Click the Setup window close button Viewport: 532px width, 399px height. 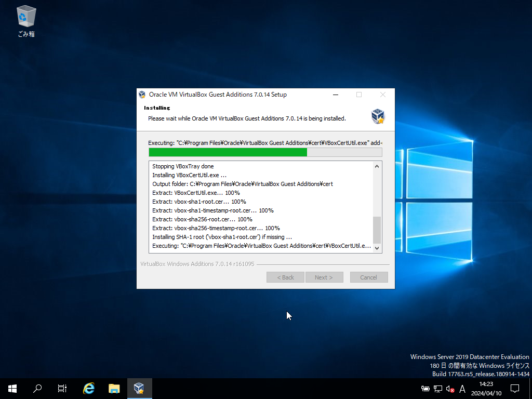383,95
